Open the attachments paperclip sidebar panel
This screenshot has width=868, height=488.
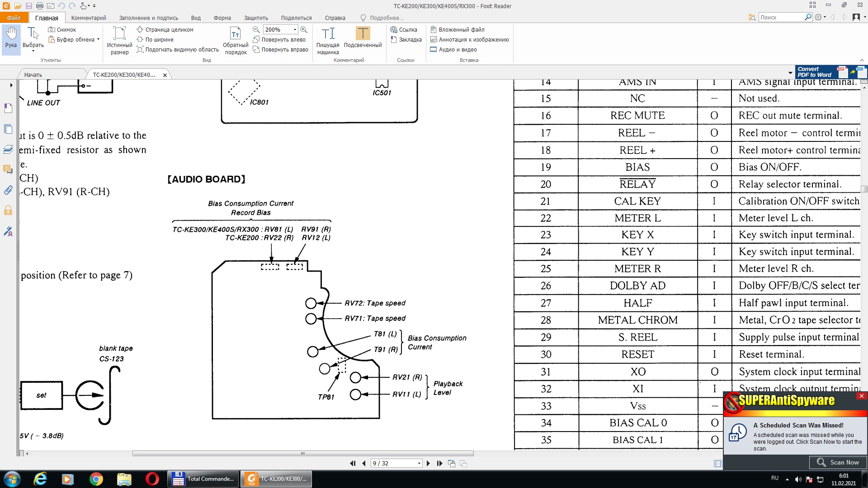(x=8, y=190)
